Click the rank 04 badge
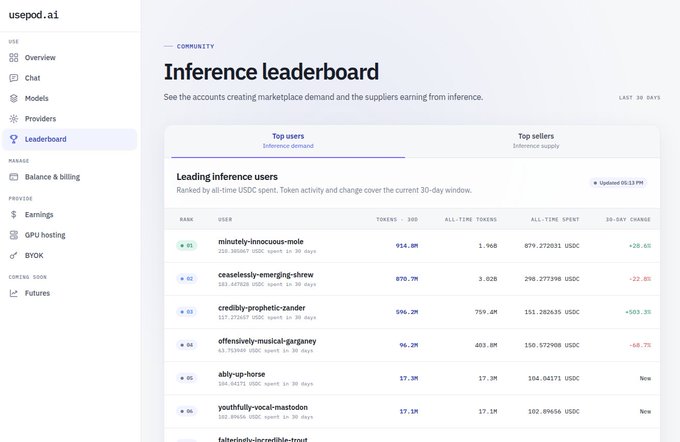Image resolution: width=680 pixels, height=442 pixels. point(187,345)
